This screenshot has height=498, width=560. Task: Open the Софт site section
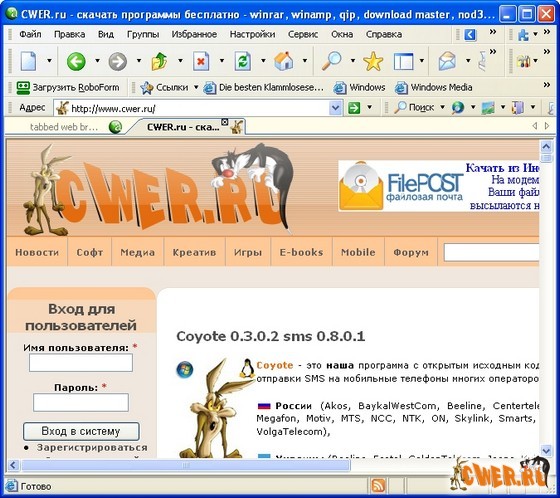90,252
